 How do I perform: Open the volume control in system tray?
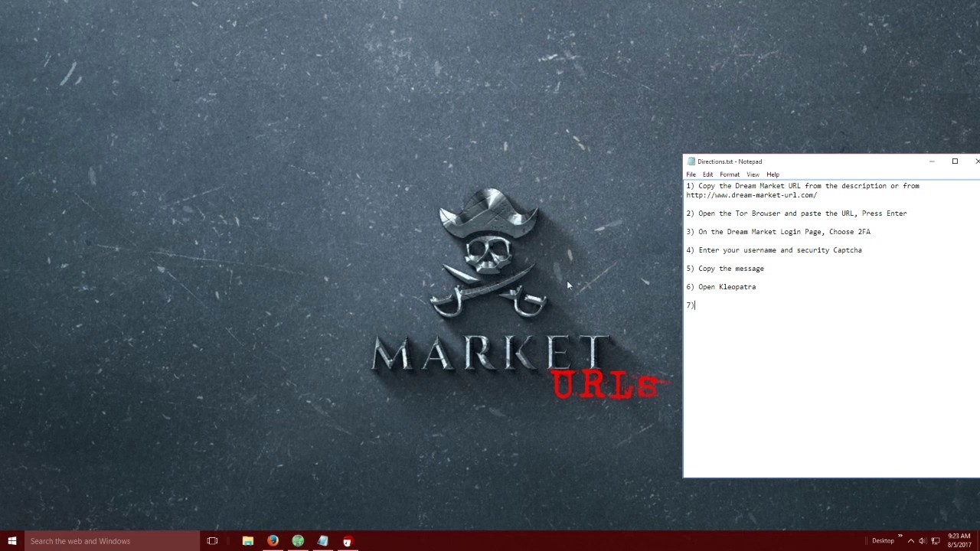(923, 541)
